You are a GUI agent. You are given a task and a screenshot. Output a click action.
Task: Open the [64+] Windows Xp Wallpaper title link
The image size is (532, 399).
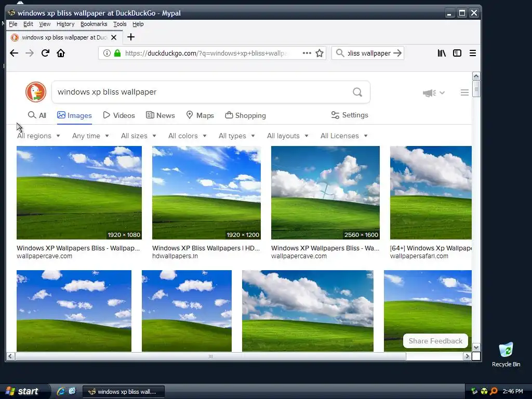click(431, 248)
